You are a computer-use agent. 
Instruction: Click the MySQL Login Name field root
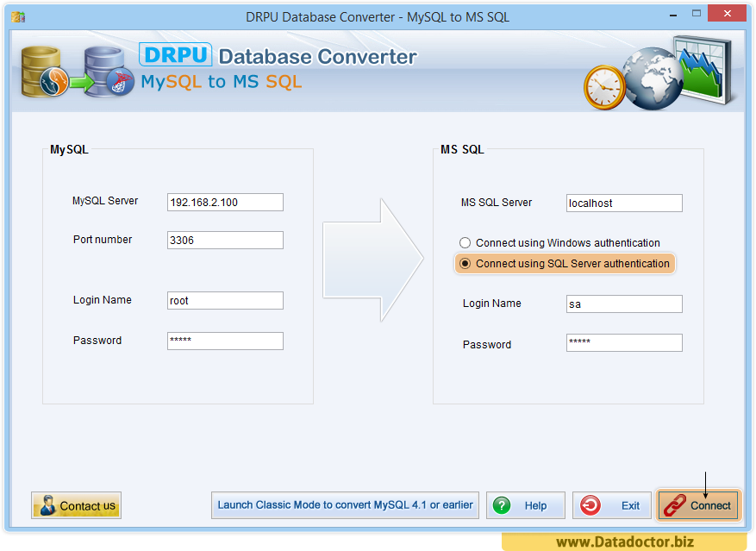[225, 301]
